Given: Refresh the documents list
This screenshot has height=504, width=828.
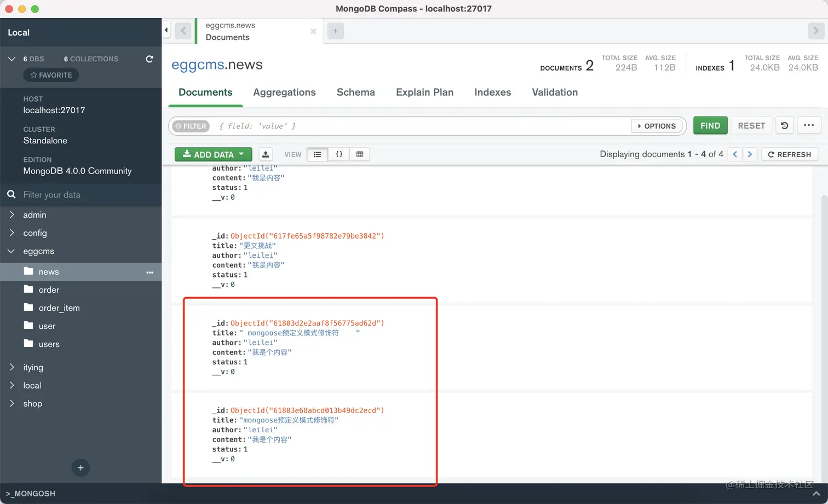Looking at the screenshot, I should coord(790,154).
